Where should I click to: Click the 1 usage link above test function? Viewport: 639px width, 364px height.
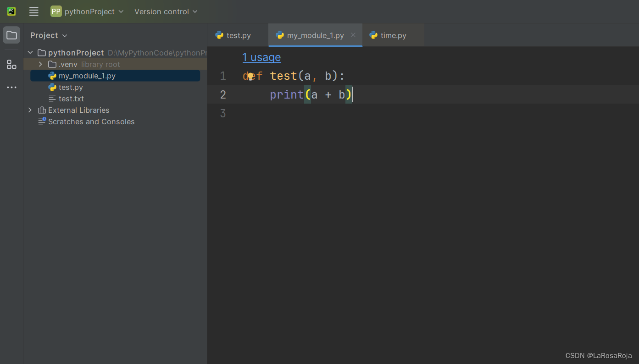pyautogui.click(x=261, y=57)
